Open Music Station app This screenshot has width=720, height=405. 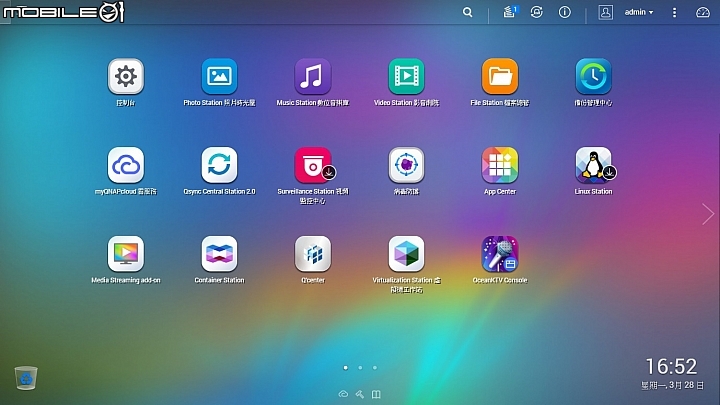click(313, 76)
